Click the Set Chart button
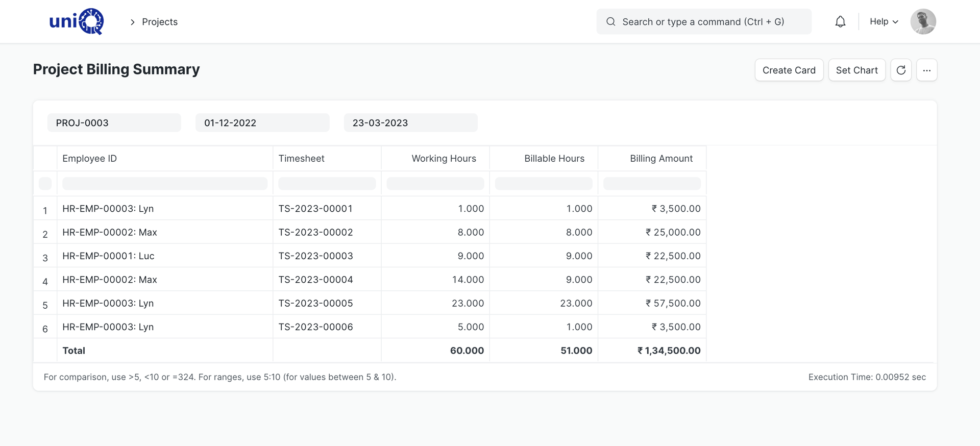The image size is (980, 446). pyautogui.click(x=856, y=70)
